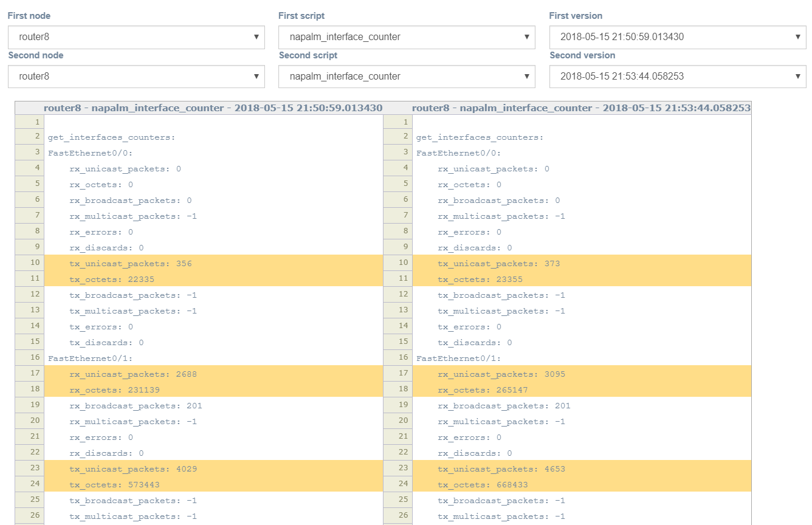Click the 'First node' label

coord(29,16)
